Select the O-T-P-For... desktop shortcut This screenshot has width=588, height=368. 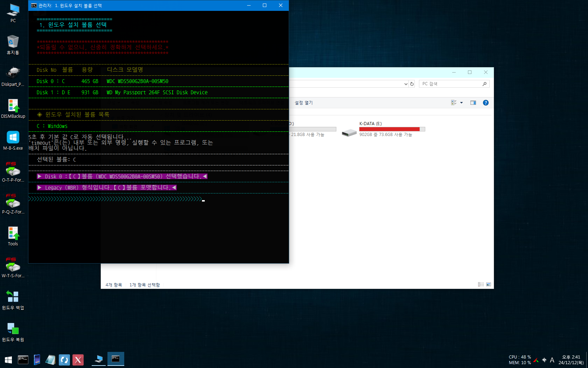pyautogui.click(x=13, y=172)
